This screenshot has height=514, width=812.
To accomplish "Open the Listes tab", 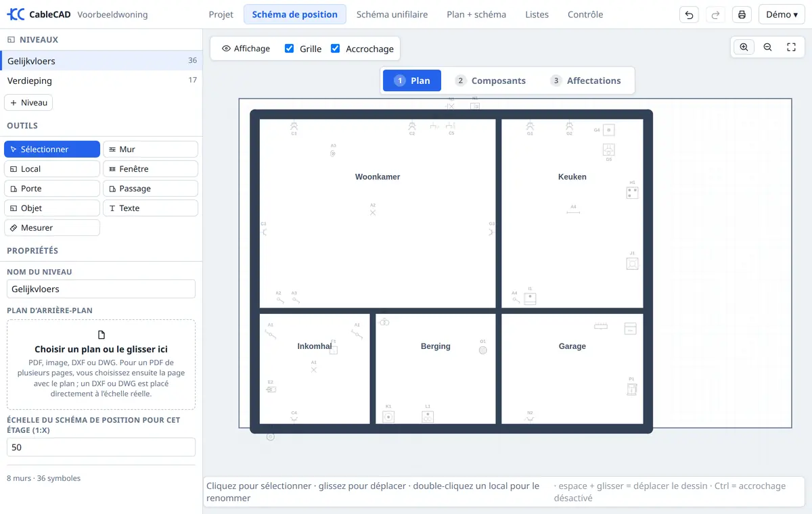I will tap(537, 15).
